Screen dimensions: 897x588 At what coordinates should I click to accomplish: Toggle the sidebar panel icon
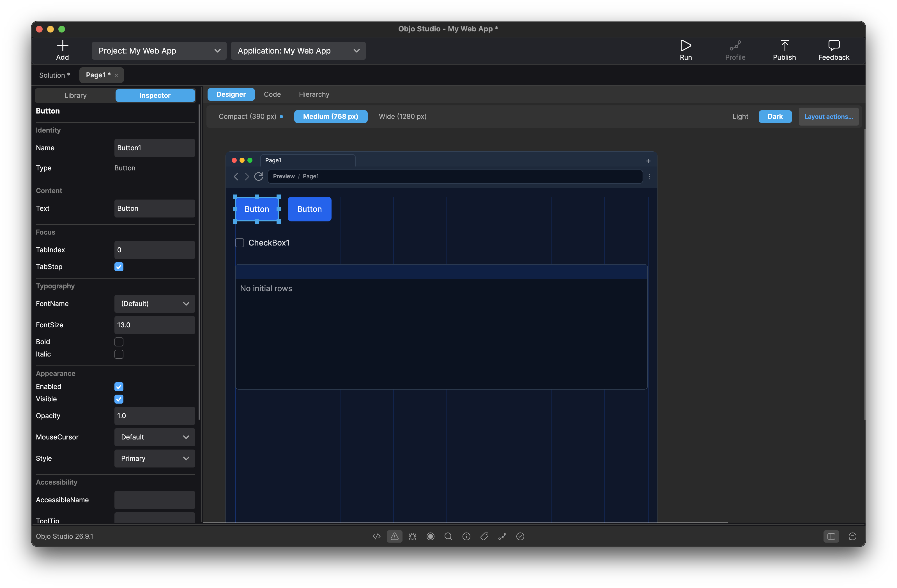coord(831,536)
